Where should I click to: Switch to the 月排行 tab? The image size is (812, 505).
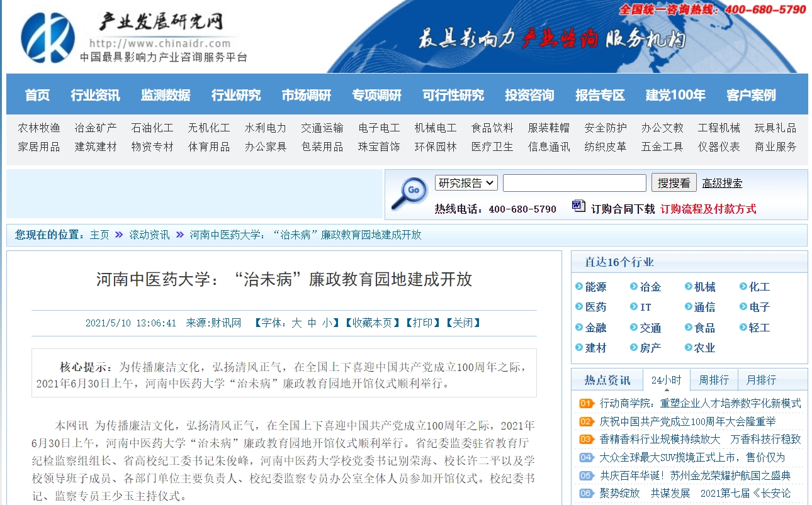click(761, 380)
